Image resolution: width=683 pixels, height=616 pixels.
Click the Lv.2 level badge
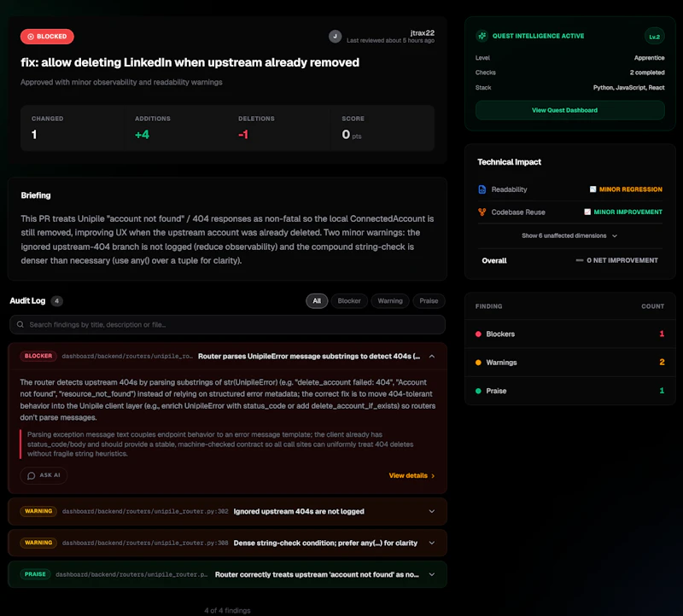point(654,37)
